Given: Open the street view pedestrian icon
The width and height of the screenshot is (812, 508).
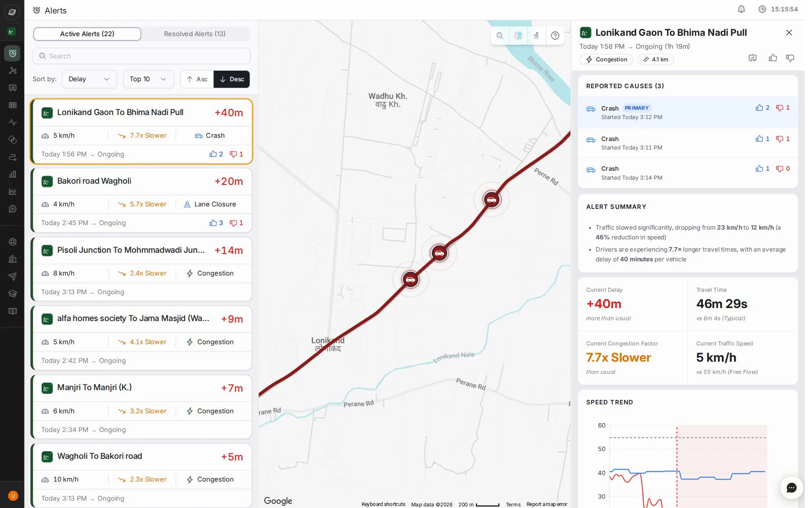Looking at the screenshot, I should click(x=536, y=36).
